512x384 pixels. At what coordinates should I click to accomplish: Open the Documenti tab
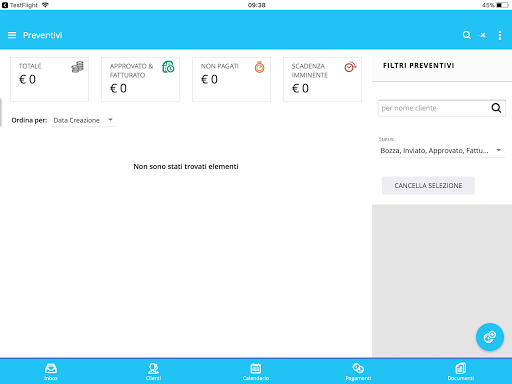point(461,371)
